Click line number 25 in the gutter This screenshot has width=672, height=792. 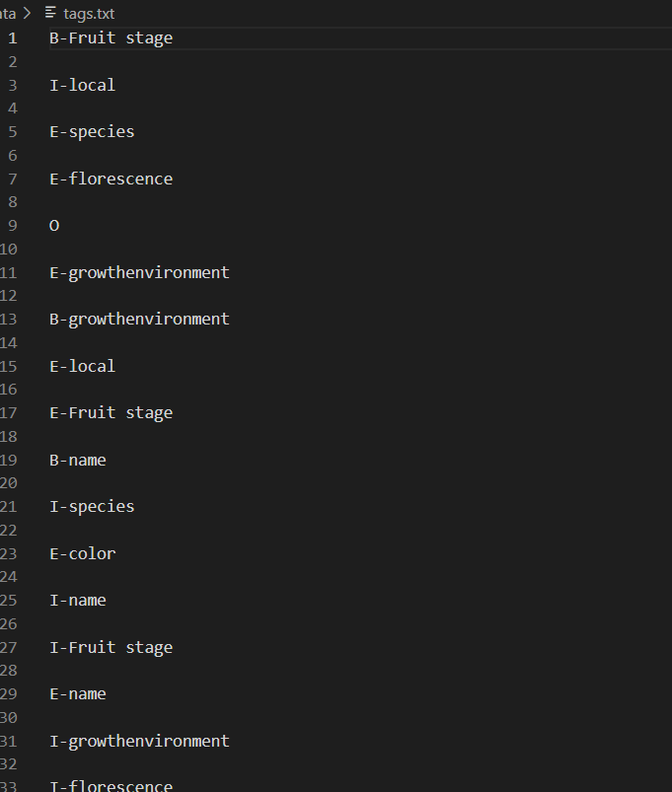9,601
